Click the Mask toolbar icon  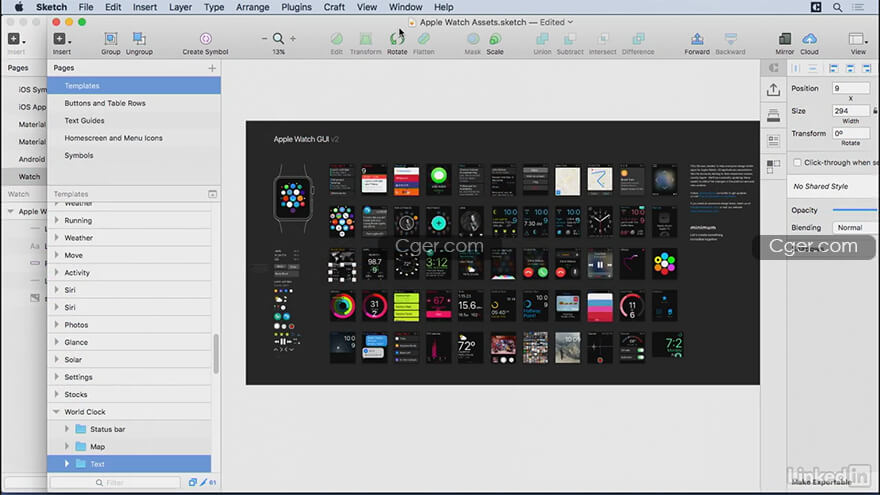pyautogui.click(x=473, y=43)
